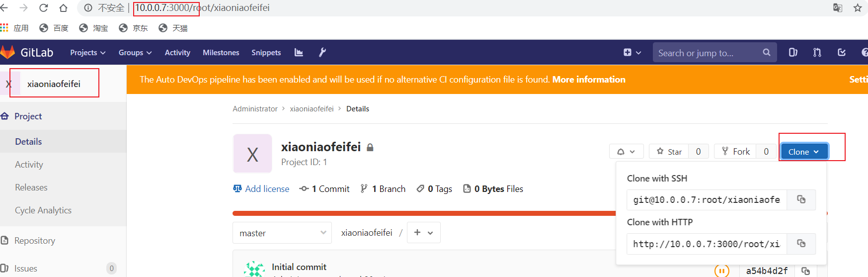Click the Search or jump to field
The image size is (868, 277).
click(707, 53)
